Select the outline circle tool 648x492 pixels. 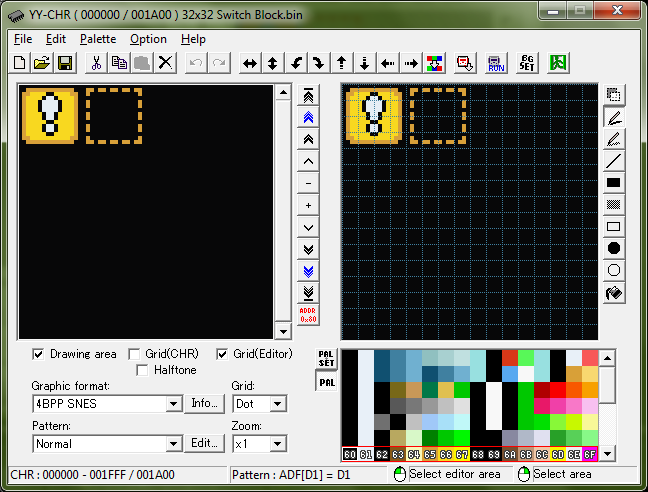(614, 270)
